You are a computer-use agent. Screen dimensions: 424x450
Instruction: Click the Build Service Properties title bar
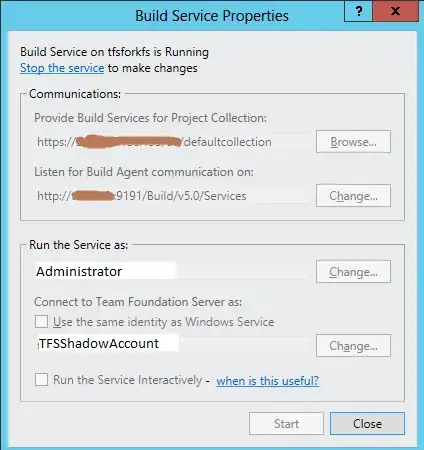[x=212, y=16]
